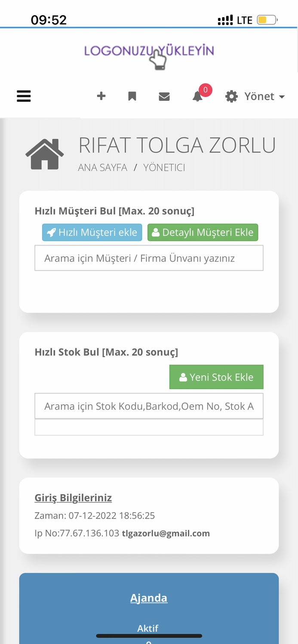Open the hamburger navigation menu
Screen dimensions: 298x644
coord(24,96)
